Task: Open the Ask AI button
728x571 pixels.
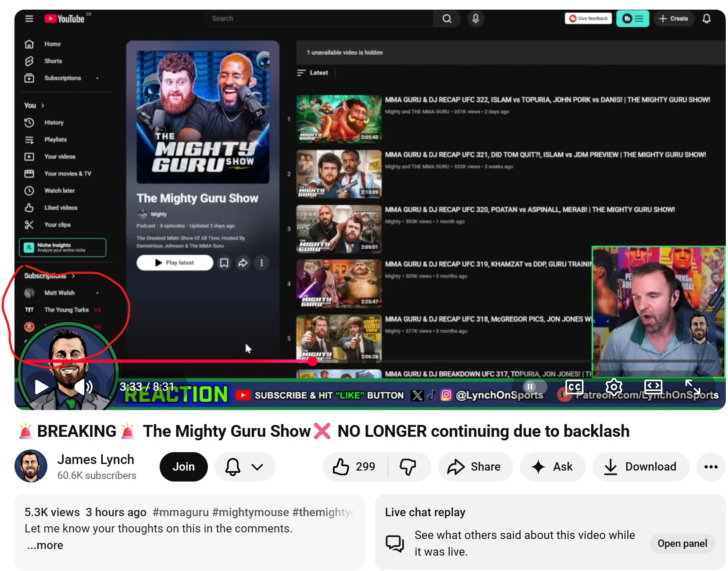Action: (x=553, y=467)
